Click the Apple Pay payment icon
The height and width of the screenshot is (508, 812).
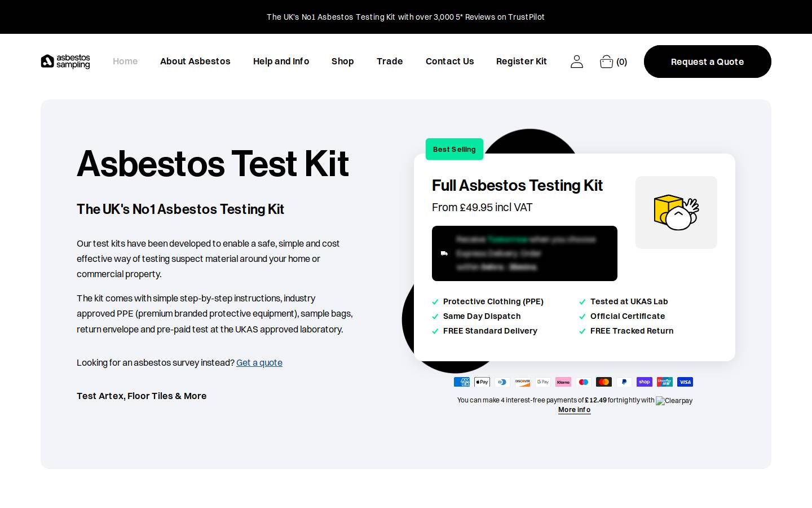(482, 382)
